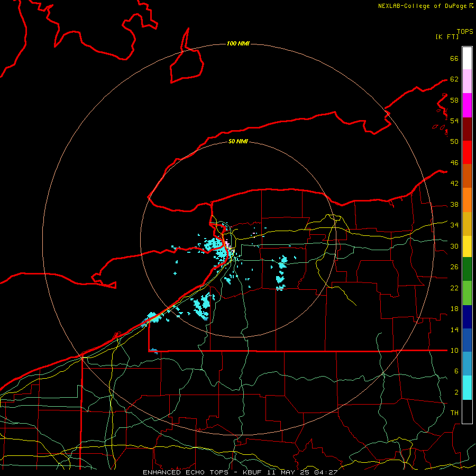
Task: Click the light blue 14 kft swatch
Action: (x=467, y=363)
